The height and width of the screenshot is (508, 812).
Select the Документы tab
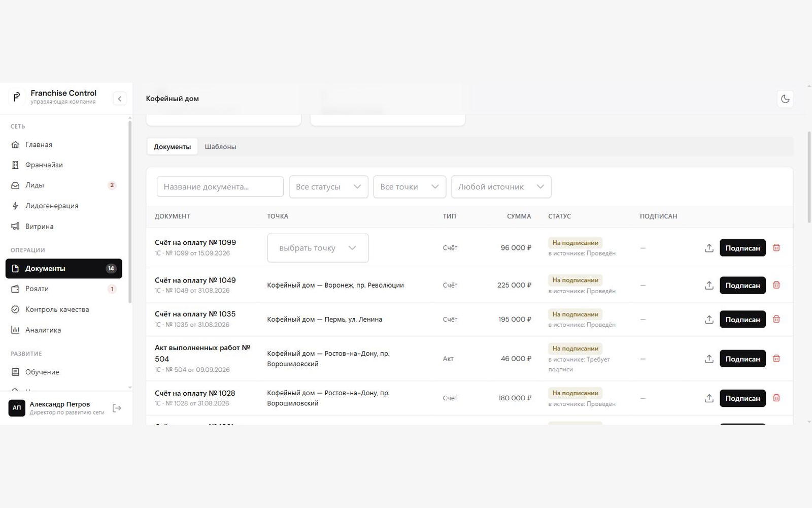[172, 147]
